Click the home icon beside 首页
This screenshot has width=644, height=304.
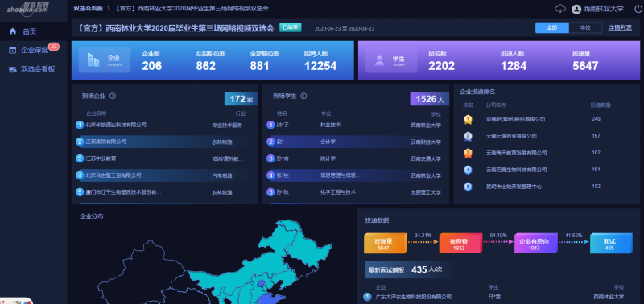13,31
